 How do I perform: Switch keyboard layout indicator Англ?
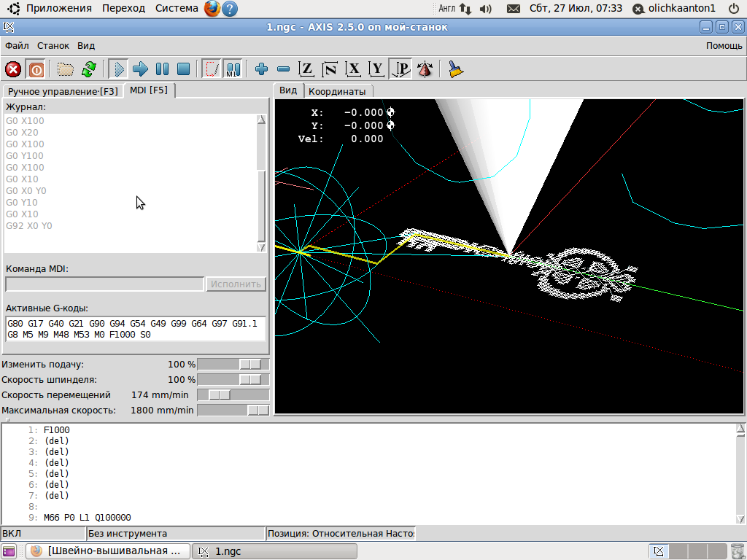(x=447, y=8)
